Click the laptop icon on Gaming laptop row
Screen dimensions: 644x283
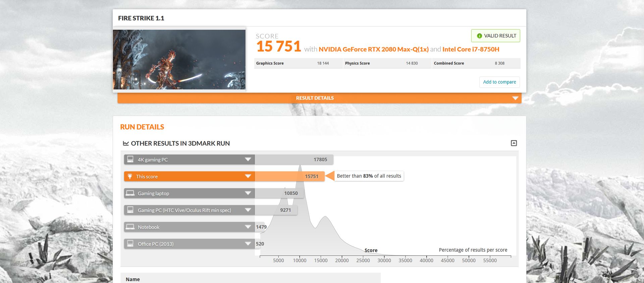(130, 193)
